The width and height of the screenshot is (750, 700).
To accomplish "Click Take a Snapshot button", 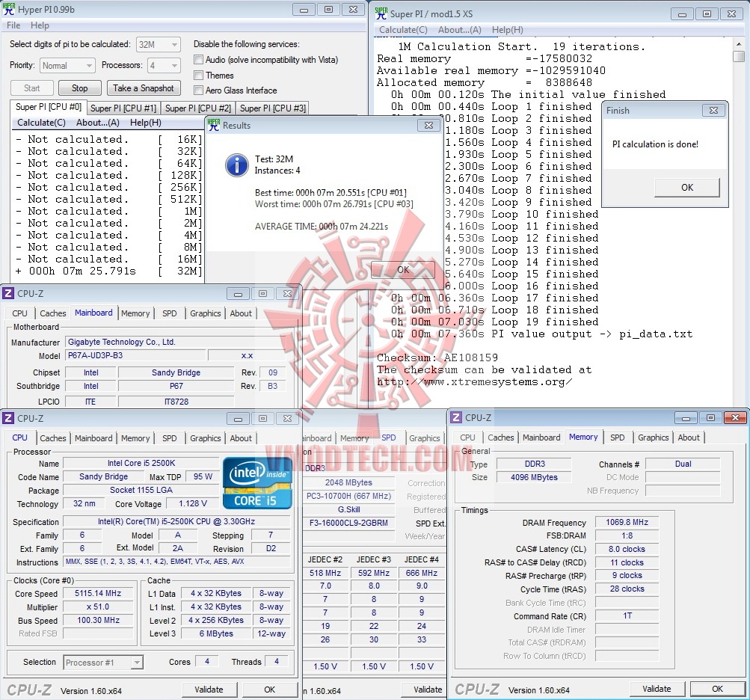I will coord(144,88).
